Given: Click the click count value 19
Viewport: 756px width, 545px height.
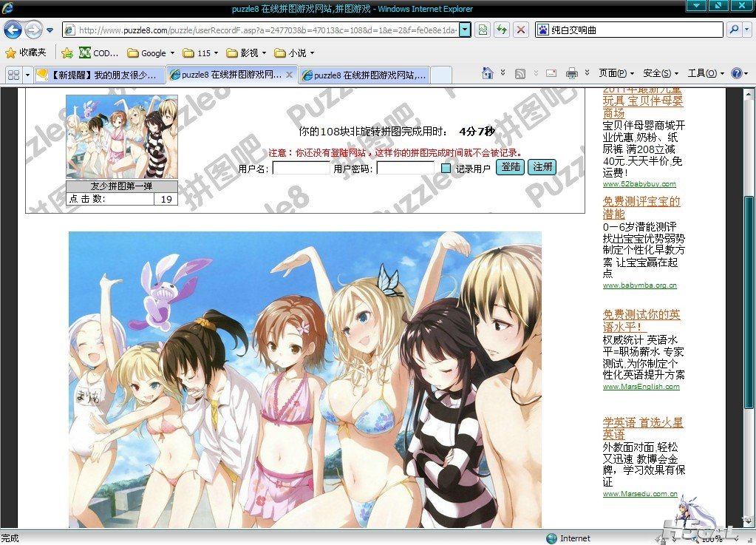Looking at the screenshot, I should tap(166, 199).
